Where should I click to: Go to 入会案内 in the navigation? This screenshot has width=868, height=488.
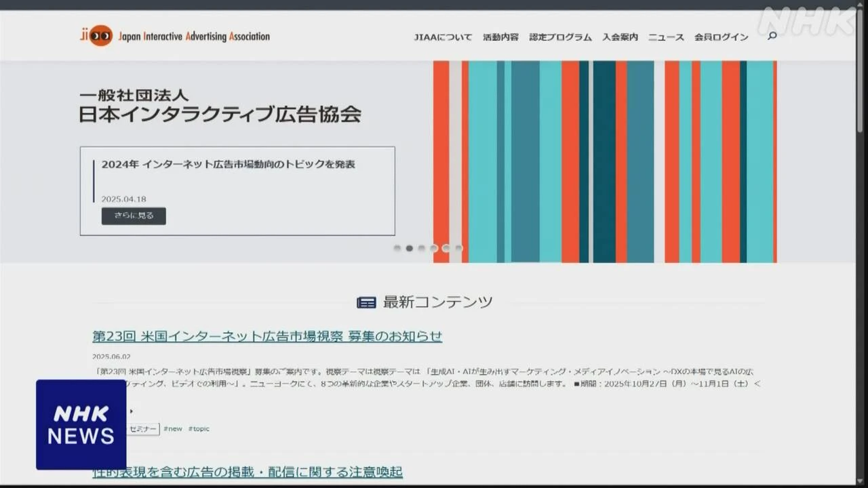click(620, 37)
